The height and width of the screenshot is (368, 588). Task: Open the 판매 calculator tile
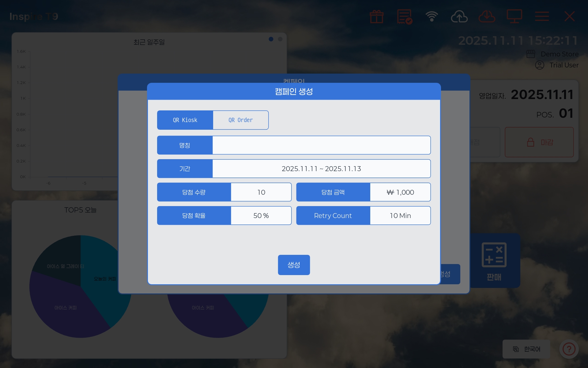pyautogui.click(x=494, y=261)
